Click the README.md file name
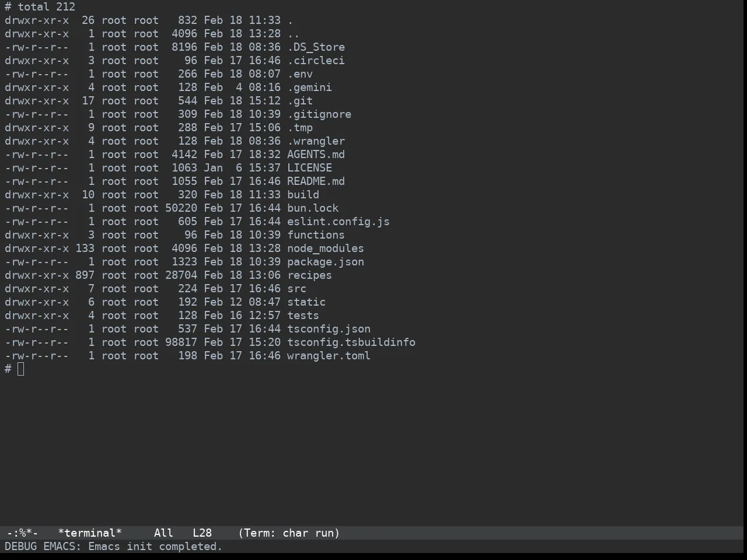This screenshot has width=747, height=560. pyautogui.click(x=316, y=181)
